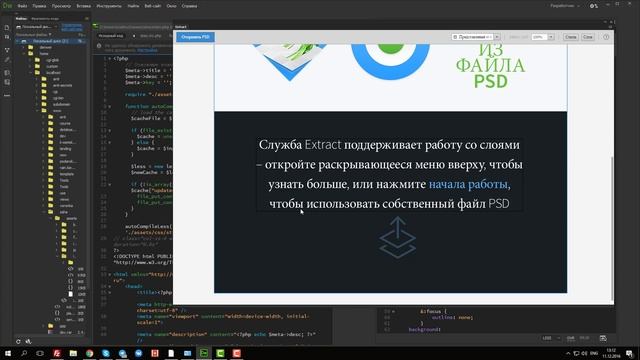The height and width of the screenshot is (360, 640).
Task: Collapse the home folder in file tree
Action: point(24,53)
